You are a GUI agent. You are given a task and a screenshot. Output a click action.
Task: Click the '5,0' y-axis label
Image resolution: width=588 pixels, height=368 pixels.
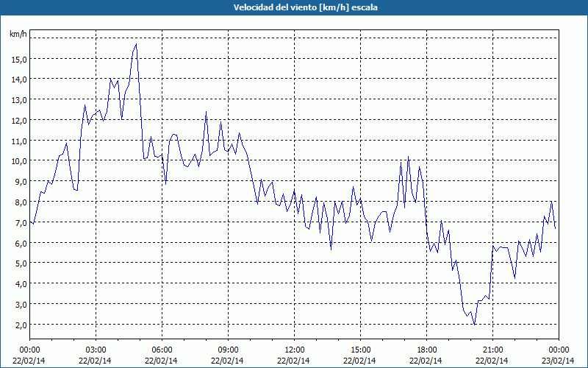tap(21, 263)
